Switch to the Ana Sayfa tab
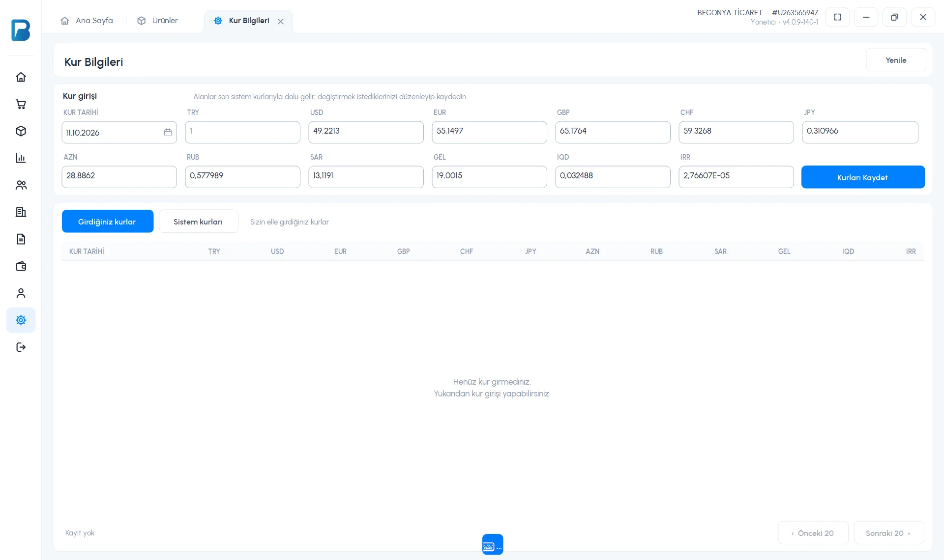The image size is (944, 560). coord(87,21)
